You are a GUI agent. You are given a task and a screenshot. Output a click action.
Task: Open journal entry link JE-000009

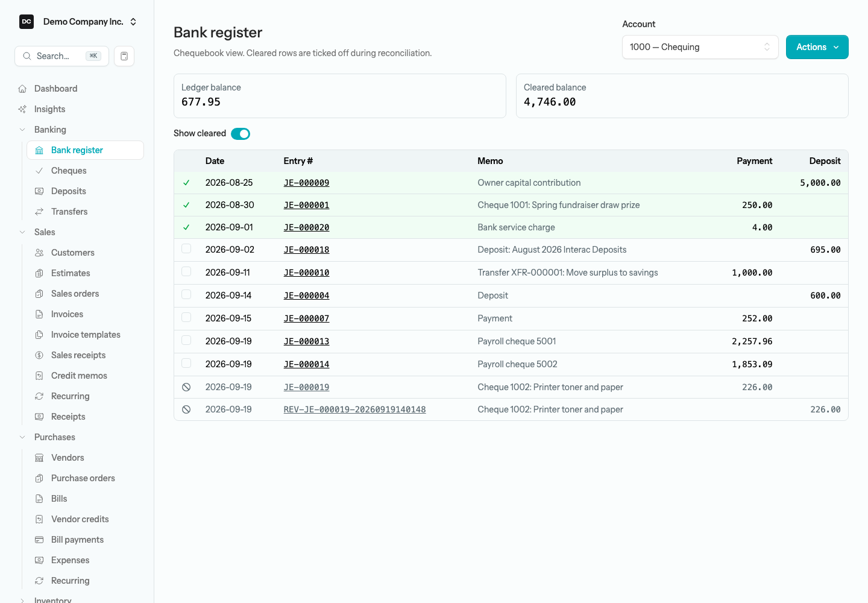(306, 183)
